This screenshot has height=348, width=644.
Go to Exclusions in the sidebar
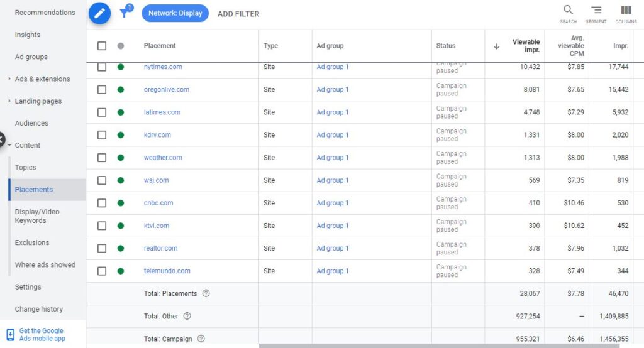coord(32,242)
